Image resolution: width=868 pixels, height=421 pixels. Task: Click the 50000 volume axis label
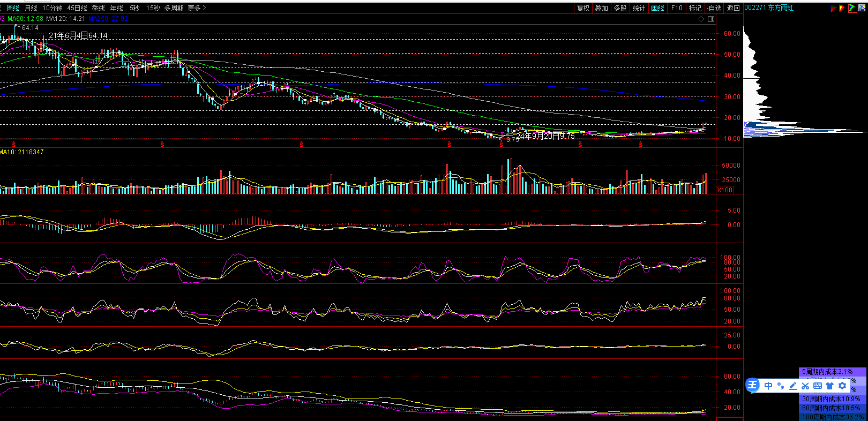coord(731,166)
